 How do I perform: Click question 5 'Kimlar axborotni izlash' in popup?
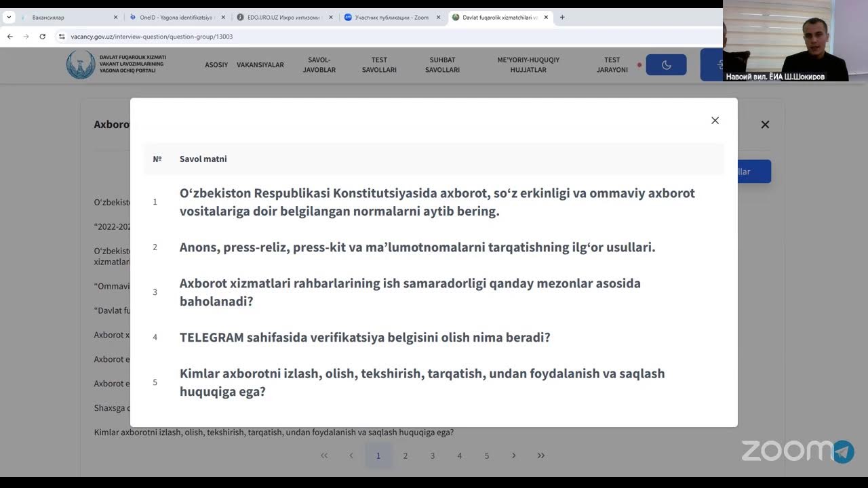(x=422, y=382)
